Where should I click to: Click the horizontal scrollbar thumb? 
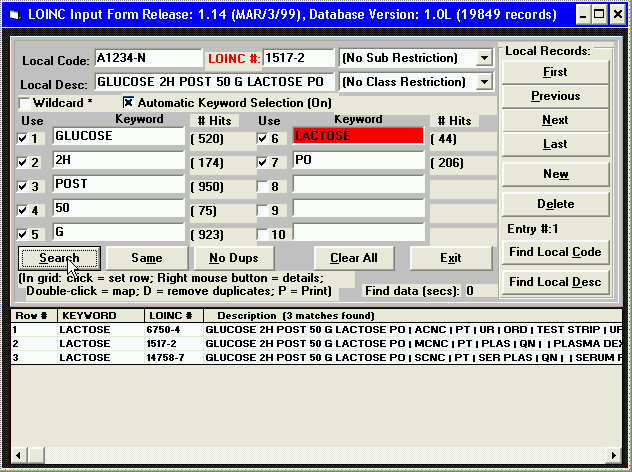36,455
